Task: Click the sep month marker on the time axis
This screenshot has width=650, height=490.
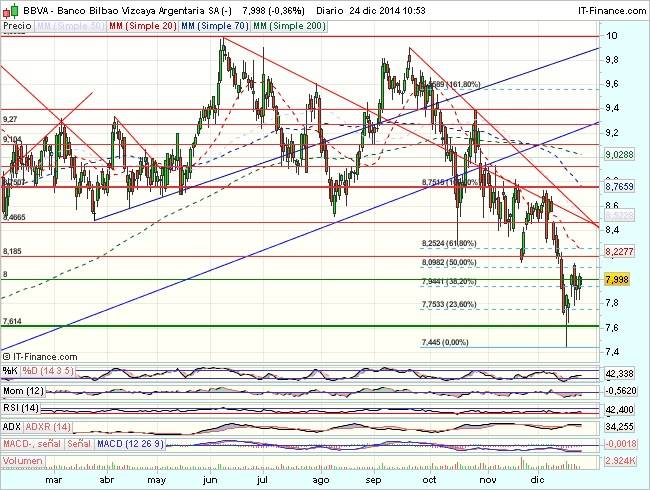Action: (x=373, y=480)
